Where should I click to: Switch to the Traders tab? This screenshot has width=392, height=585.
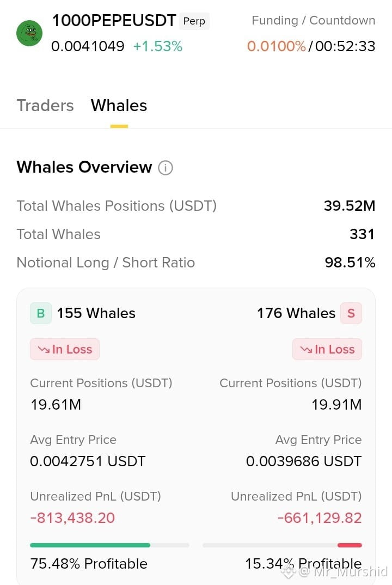coord(45,106)
